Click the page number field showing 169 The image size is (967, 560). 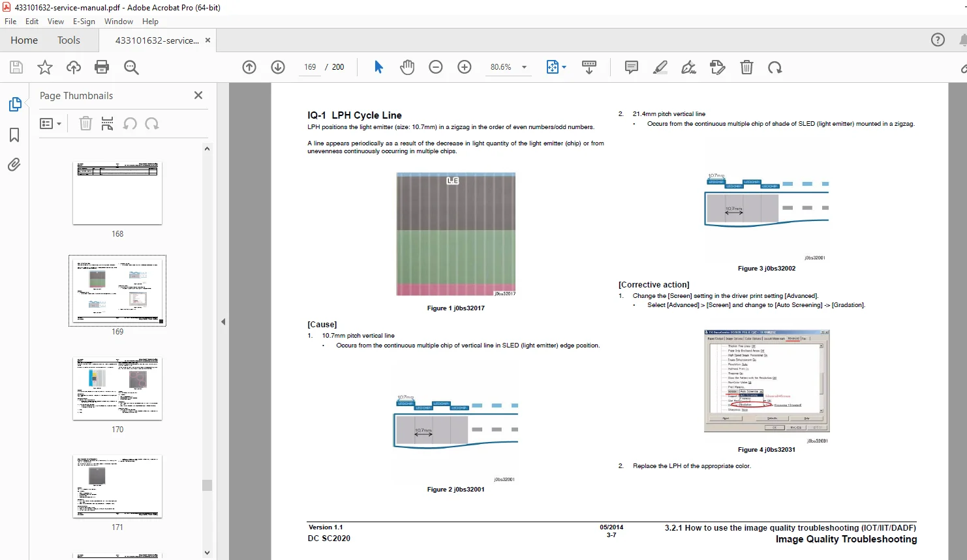click(310, 67)
